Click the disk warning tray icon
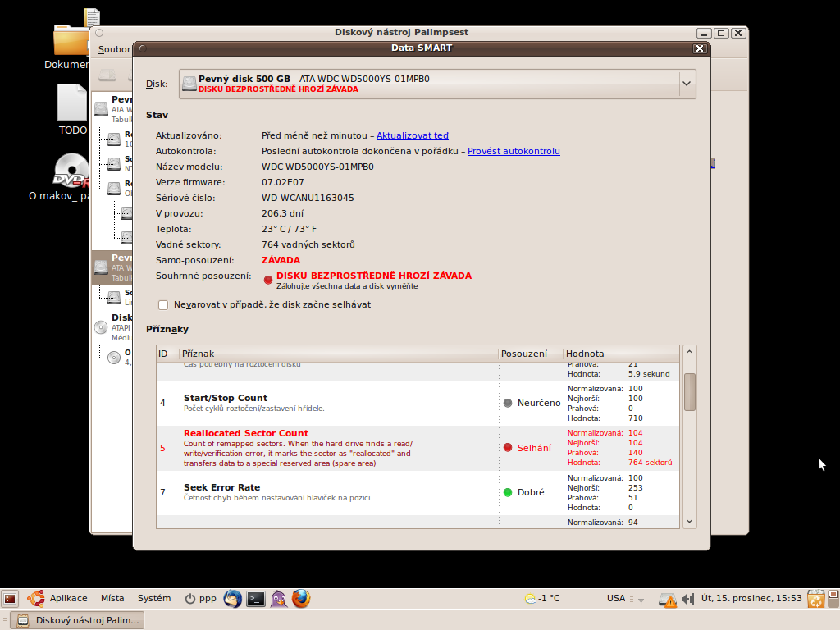 (x=668, y=600)
